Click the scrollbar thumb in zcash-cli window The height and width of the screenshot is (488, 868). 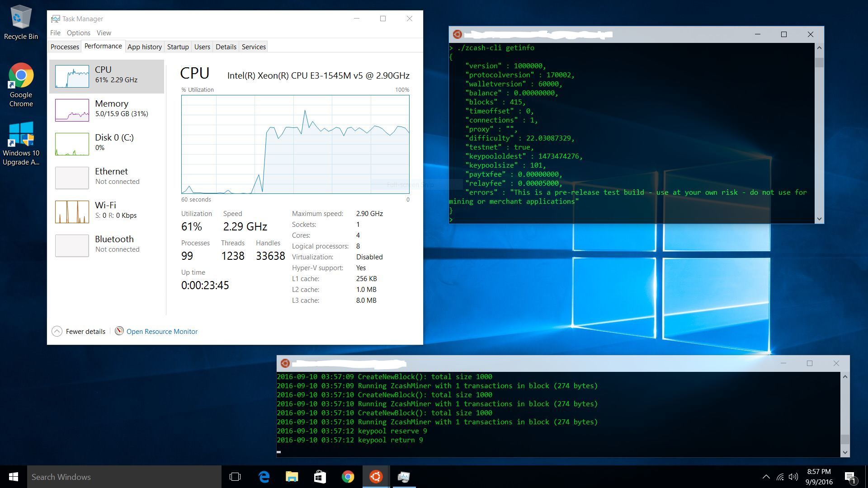click(819, 63)
